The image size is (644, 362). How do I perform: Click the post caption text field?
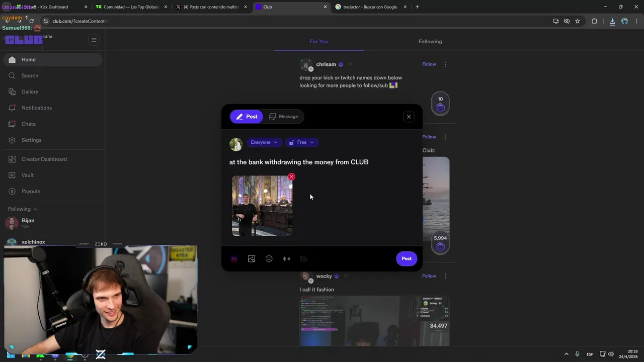tap(322, 162)
